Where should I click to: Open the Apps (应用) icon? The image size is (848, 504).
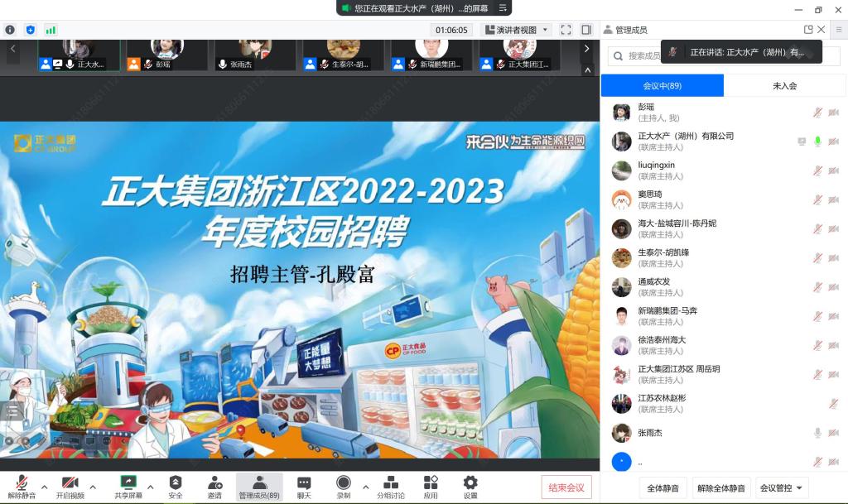[x=431, y=486]
